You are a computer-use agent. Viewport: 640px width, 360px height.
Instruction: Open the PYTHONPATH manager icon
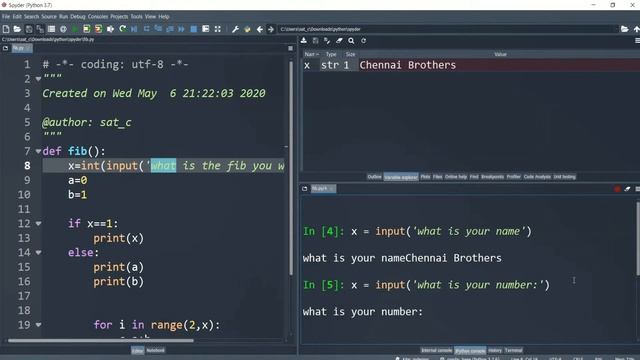[x=247, y=29]
